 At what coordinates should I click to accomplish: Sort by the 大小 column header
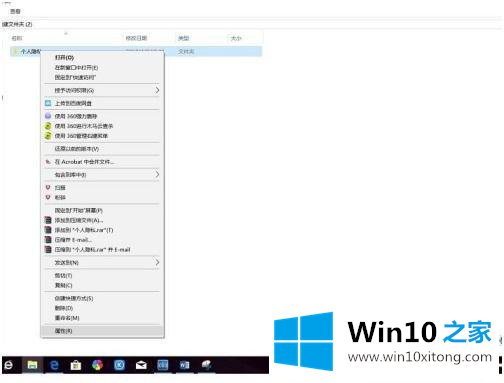click(x=236, y=38)
